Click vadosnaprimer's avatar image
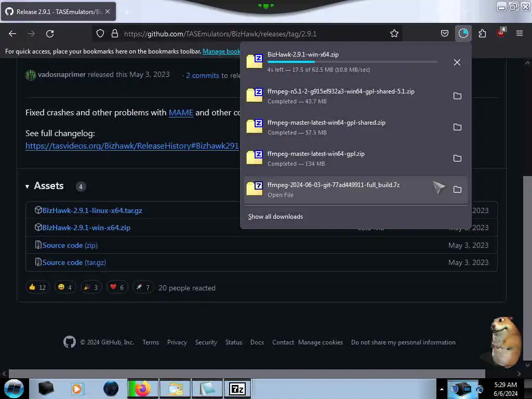This screenshot has height=399, width=532. pyautogui.click(x=31, y=75)
